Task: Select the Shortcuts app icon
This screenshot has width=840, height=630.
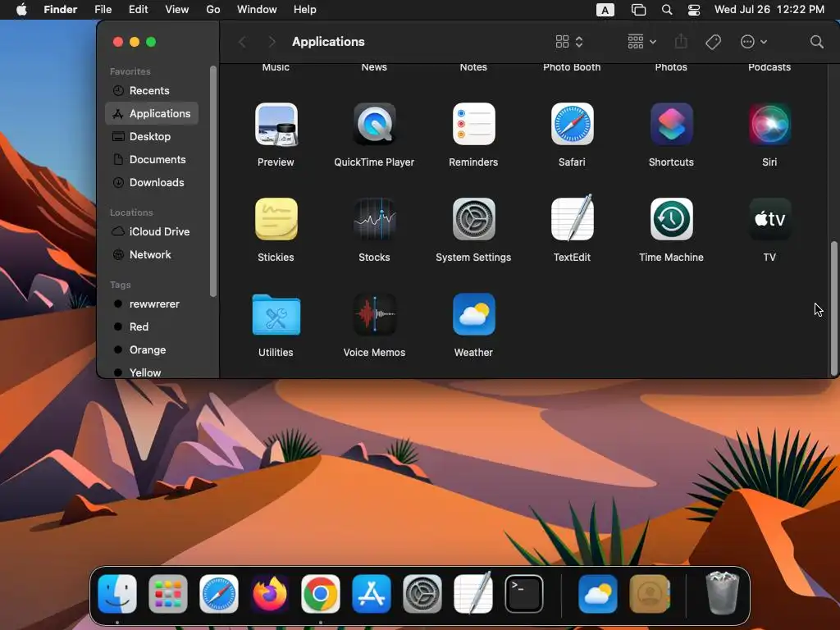Action: 671,125
